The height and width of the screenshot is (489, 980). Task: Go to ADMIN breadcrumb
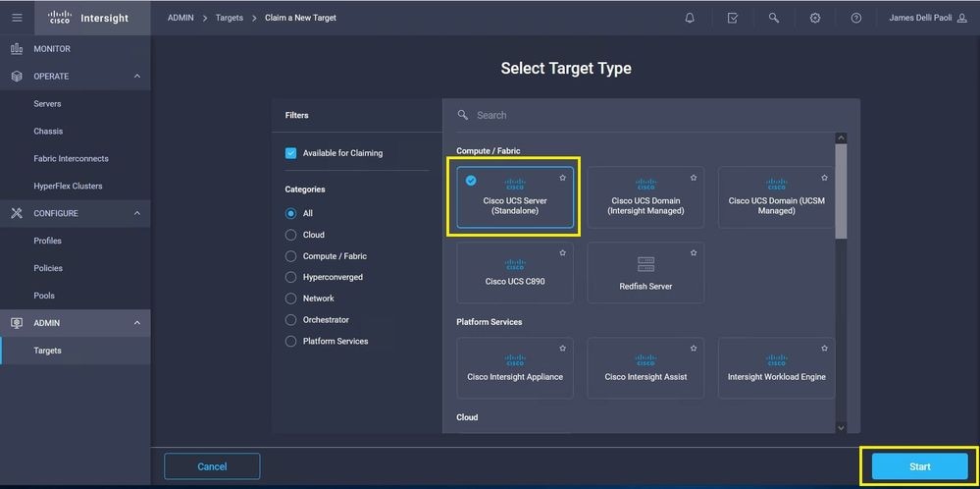(x=181, y=18)
